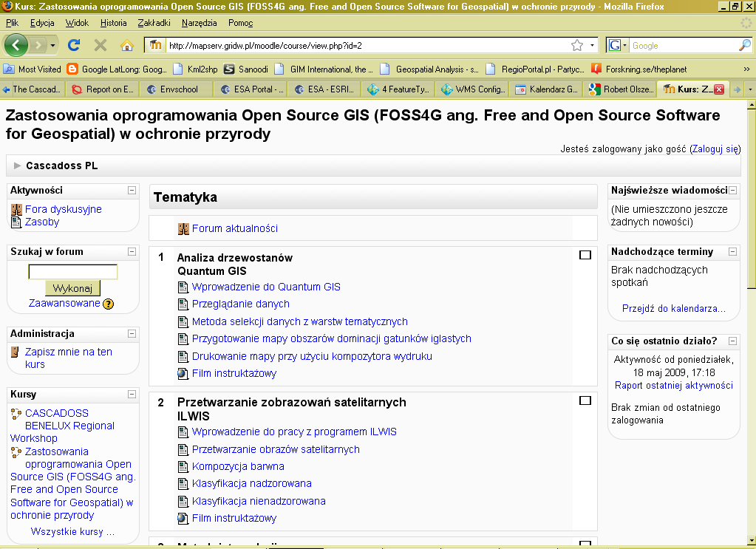Screen dimensions: 756x549
Task: Open the Przejdź do kalendarza link
Action: tap(673, 308)
